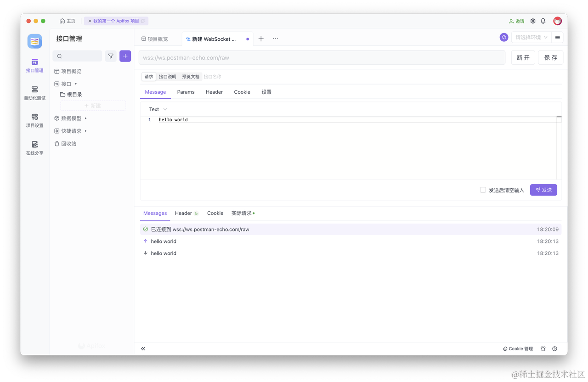Click the external link icon on project tab
588x382 pixels.
143,21
